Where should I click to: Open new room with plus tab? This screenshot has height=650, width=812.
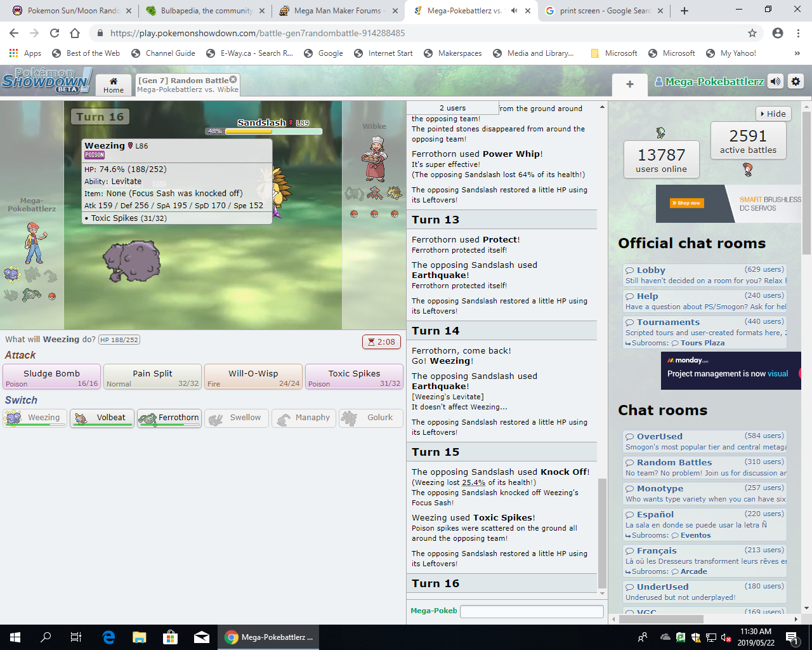point(630,84)
